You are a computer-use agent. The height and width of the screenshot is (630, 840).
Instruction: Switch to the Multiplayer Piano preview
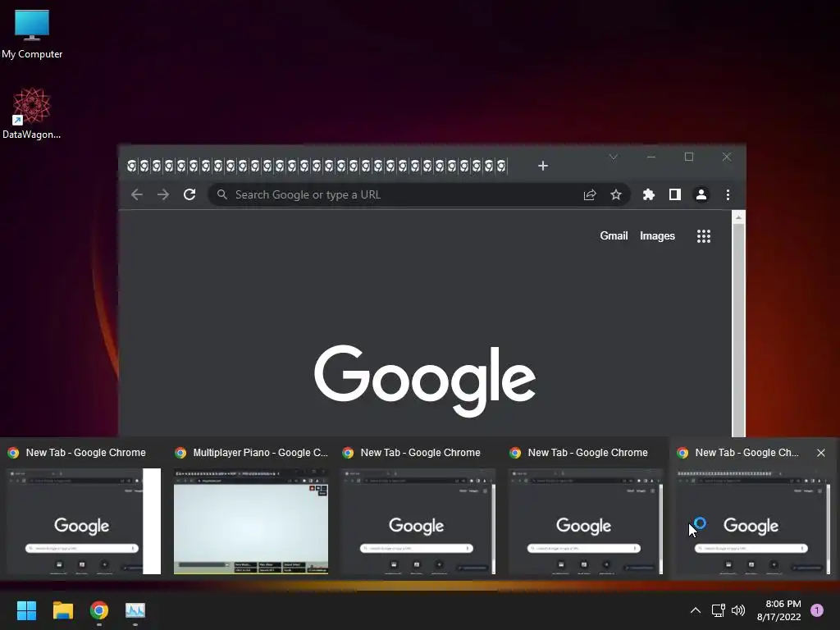[x=251, y=521]
